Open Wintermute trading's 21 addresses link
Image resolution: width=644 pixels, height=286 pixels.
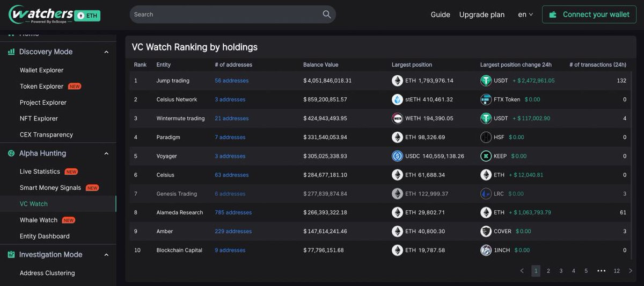tap(232, 118)
